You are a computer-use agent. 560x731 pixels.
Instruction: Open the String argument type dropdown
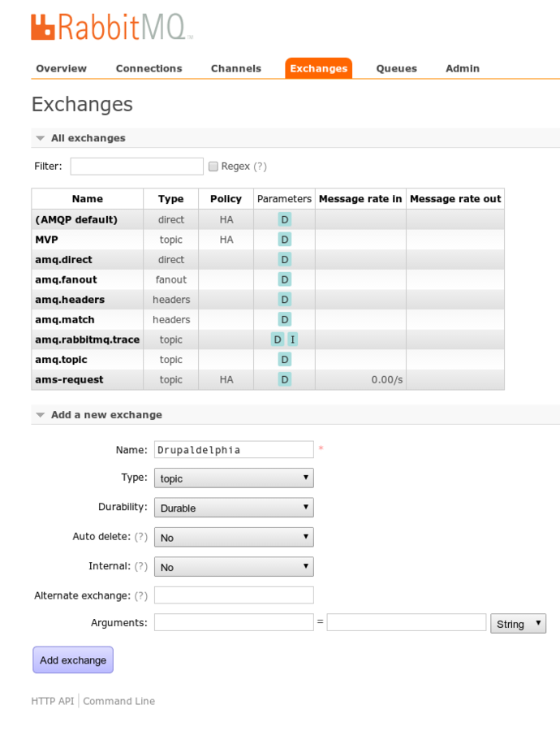pyautogui.click(x=518, y=623)
